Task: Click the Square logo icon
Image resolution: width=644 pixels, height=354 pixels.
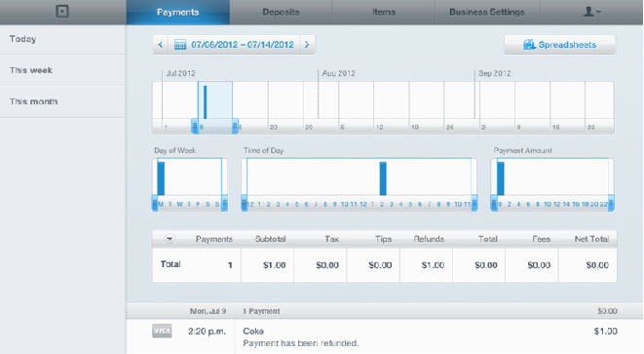Action: click(x=62, y=12)
